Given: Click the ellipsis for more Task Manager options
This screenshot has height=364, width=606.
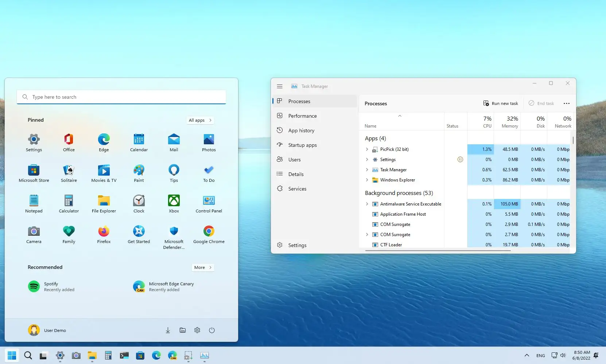Looking at the screenshot, I should pyautogui.click(x=566, y=103).
